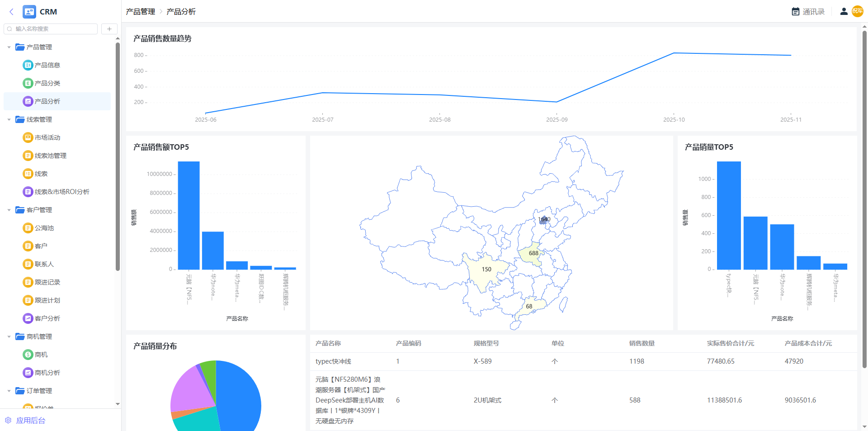The image size is (868, 431).
Task: Collapse the 商机管理 folder arrow
Action: (9, 336)
